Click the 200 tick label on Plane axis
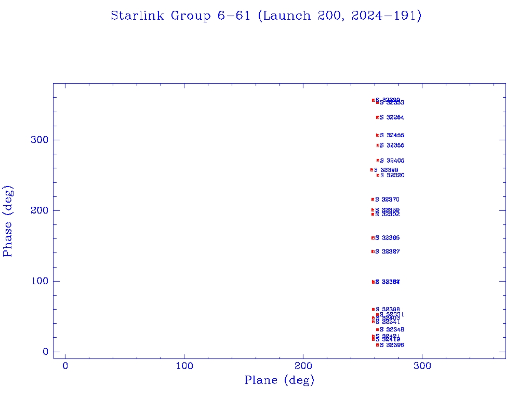The height and width of the screenshot is (399, 532). click(303, 366)
